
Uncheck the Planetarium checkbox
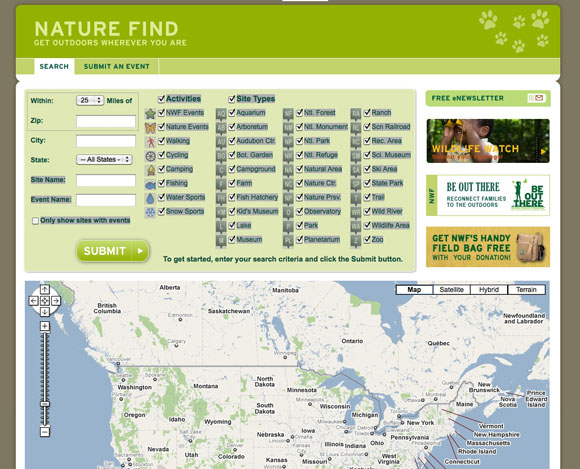[299, 239]
